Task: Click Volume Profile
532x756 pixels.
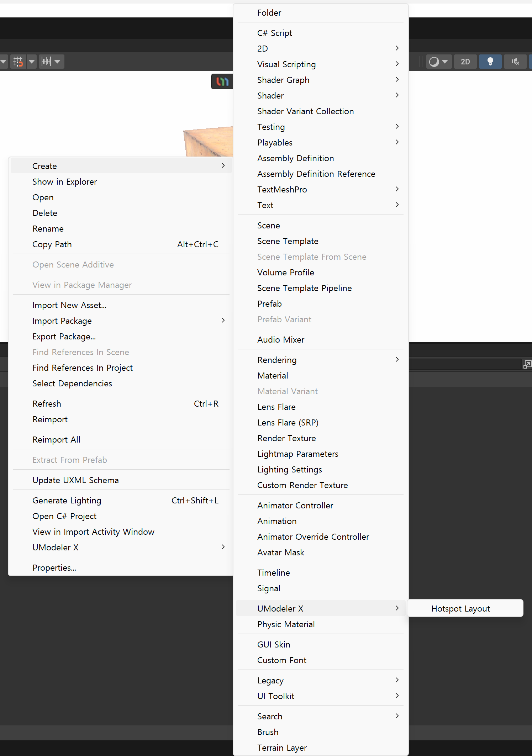Action: 321,273
